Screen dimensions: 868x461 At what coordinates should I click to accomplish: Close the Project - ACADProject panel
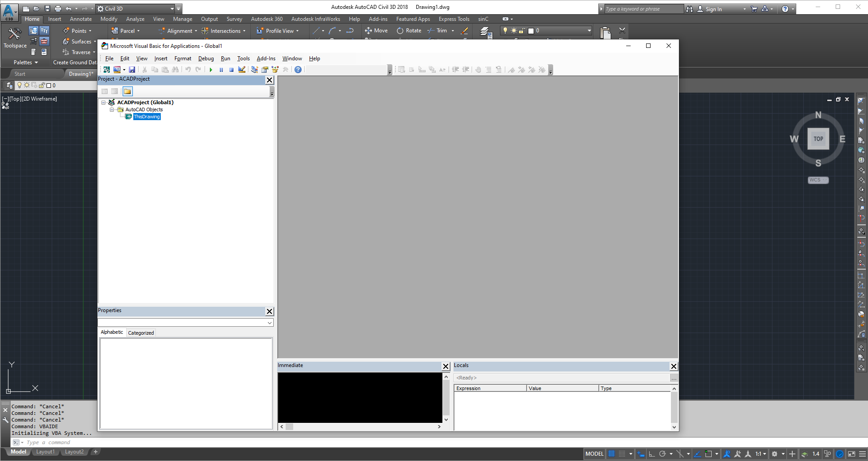[x=269, y=80]
